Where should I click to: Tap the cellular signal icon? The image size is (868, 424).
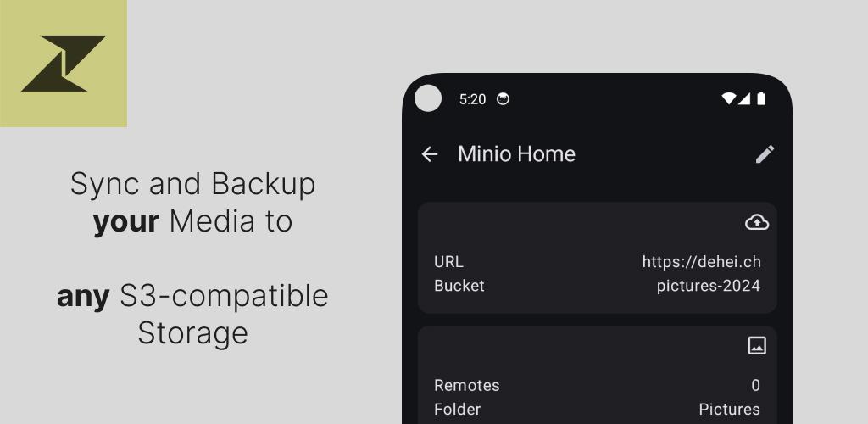[x=744, y=98]
